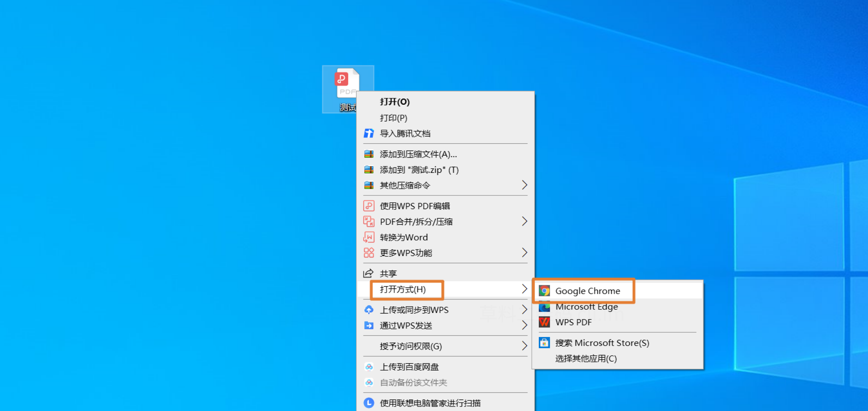Select 上传到百度网盘 menu entry
Screen dimensions: 868x411
445,367
